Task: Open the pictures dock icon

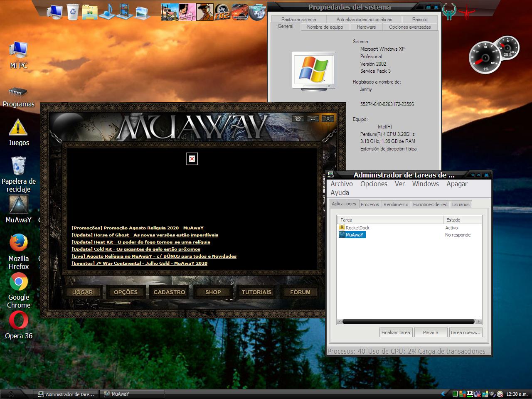Action: (x=142, y=12)
